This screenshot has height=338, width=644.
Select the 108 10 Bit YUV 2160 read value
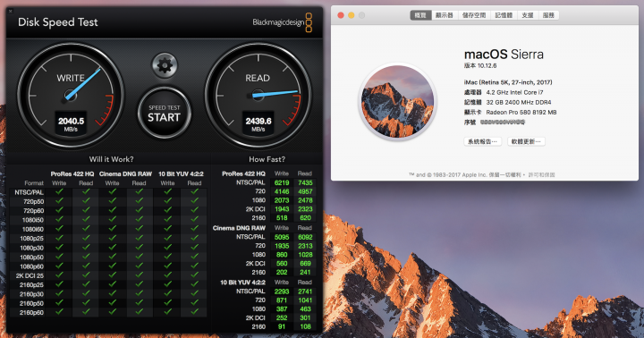coord(305,326)
